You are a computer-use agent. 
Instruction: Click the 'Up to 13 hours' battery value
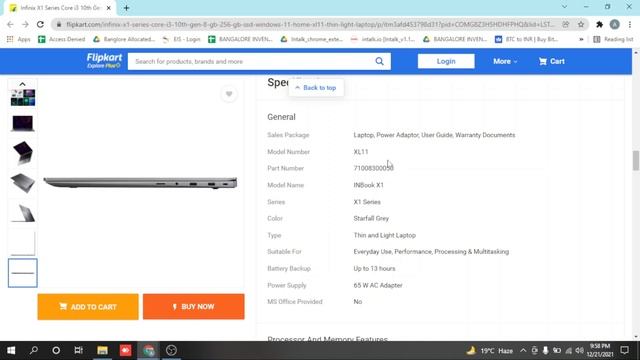coord(374,269)
